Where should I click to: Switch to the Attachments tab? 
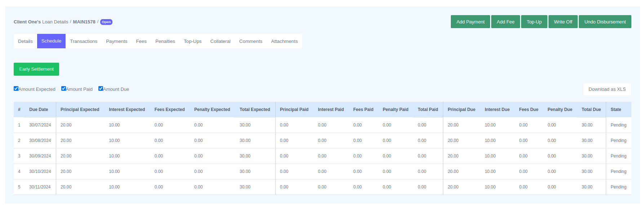click(284, 41)
